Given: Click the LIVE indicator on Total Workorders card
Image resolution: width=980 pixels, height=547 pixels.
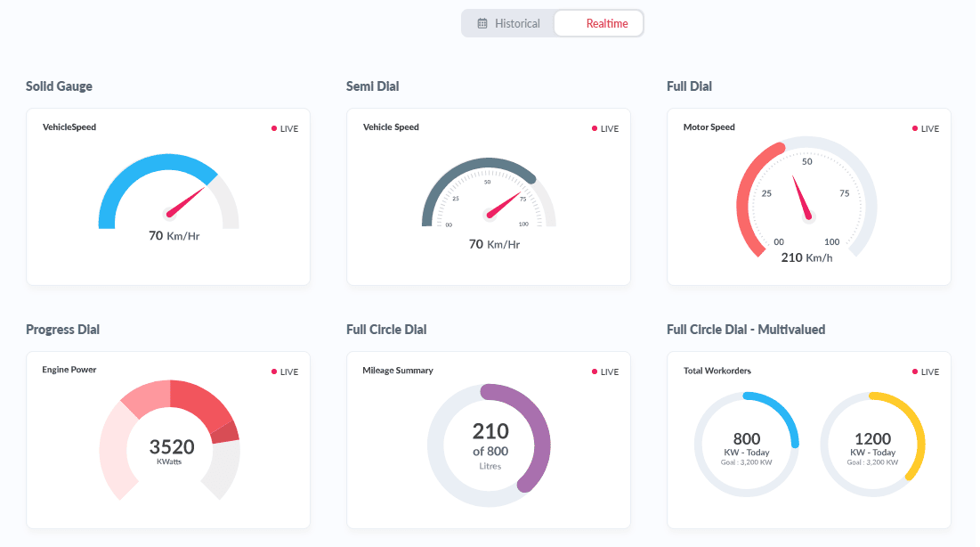Looking at the screenshot, I should coord(926,371).
